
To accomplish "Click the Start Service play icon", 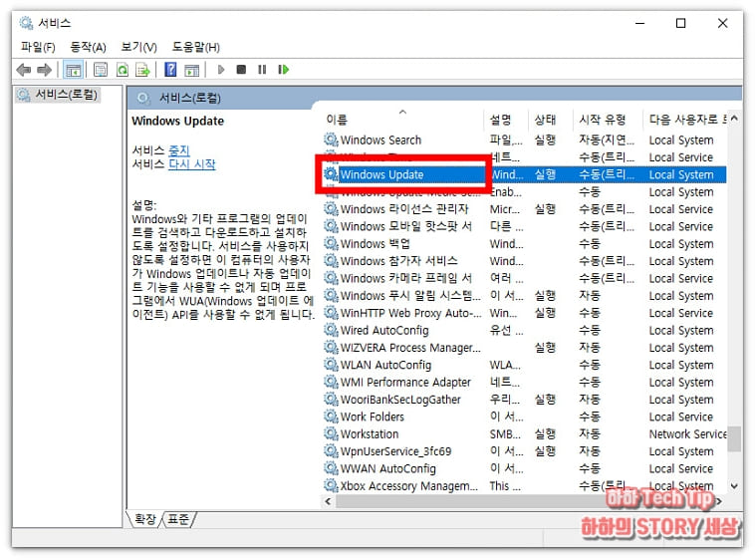I will [x=221, y=70].
